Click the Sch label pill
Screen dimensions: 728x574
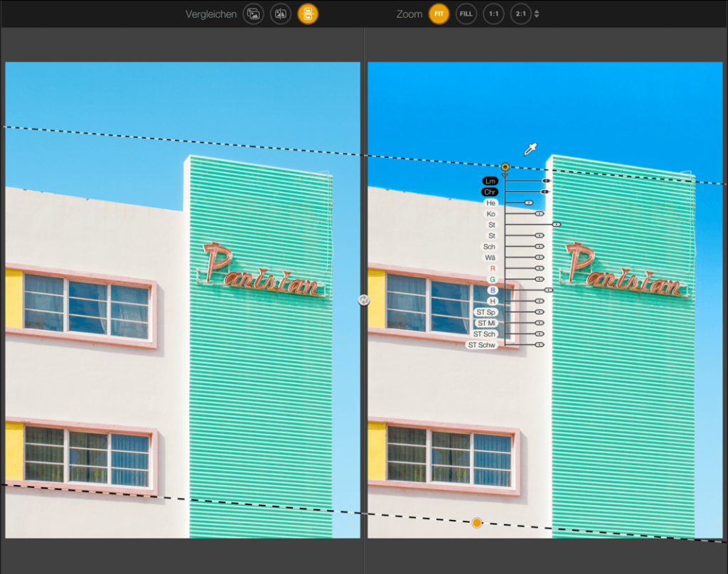(489, 247)
